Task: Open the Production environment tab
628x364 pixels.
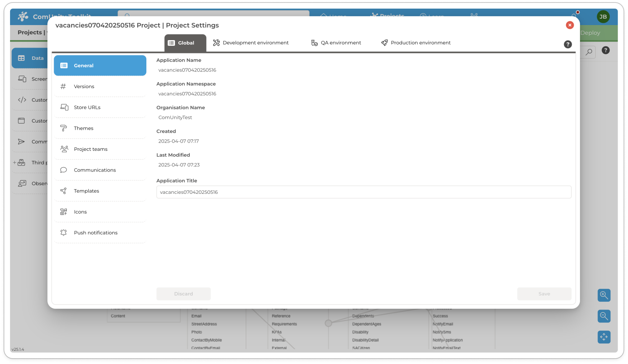Action: (x=416, y=43)
